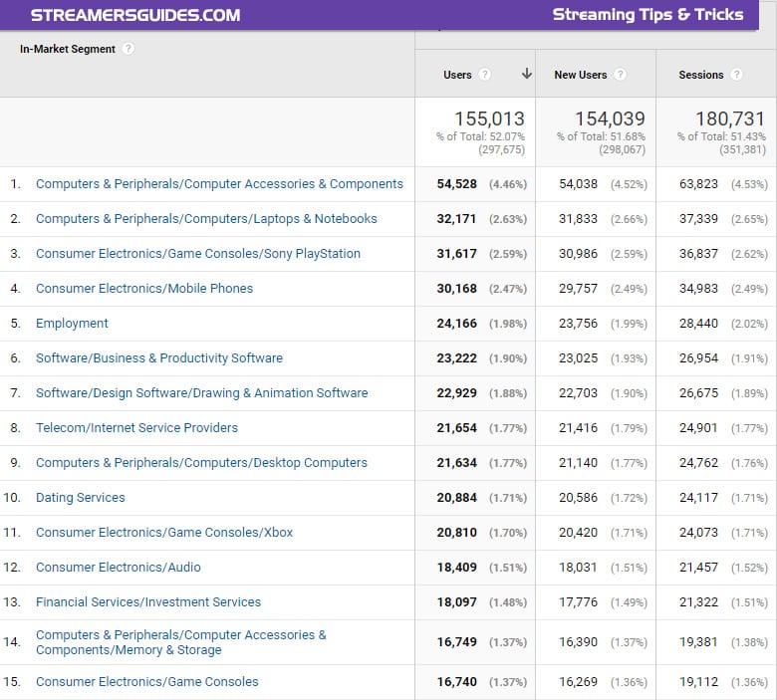Open help icon beside Users header
The width and height of the screenshot is (777, 700).
485,75
